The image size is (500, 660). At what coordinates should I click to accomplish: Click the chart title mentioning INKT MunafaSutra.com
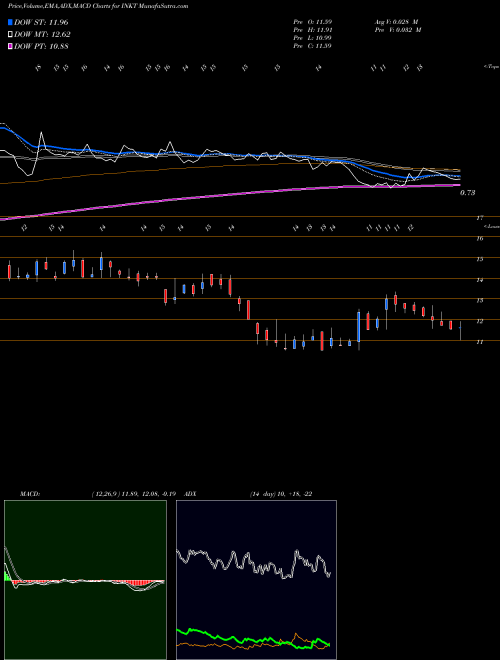98,6
